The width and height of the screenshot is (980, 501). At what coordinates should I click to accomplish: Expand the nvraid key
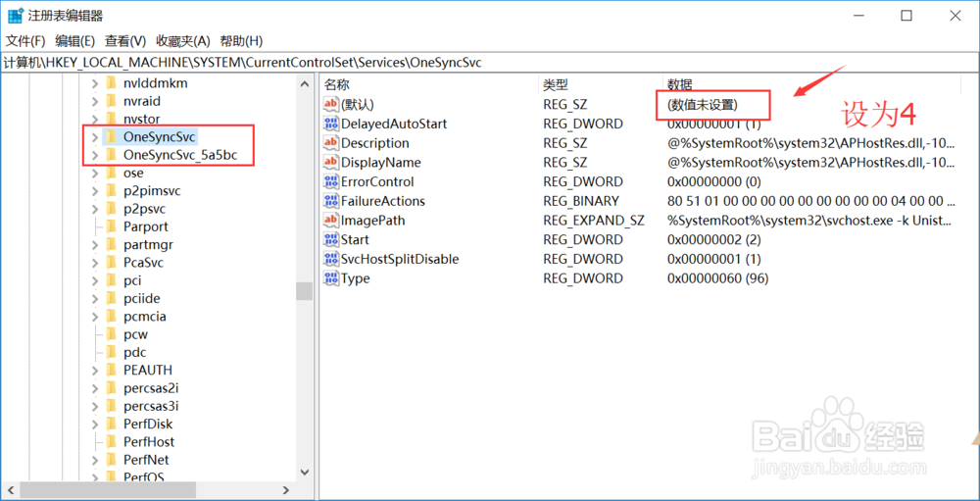click(x=94, y=101)
